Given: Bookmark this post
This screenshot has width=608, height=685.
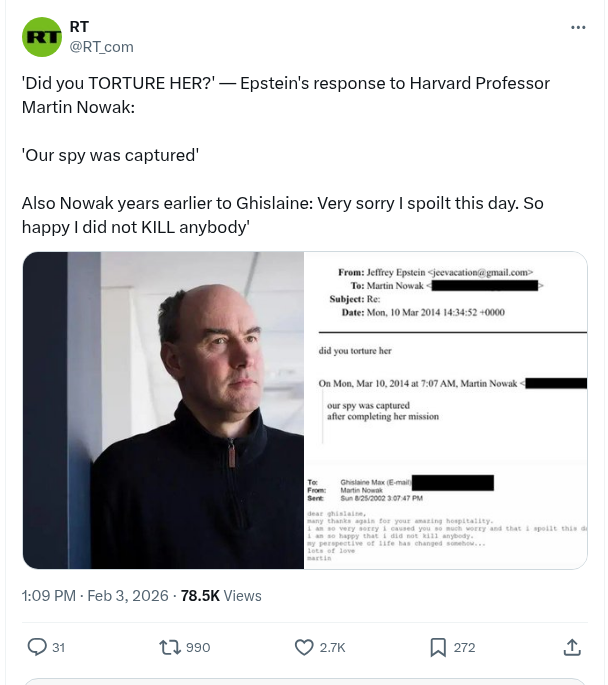Looking at the screenshot, I should [438, 647].
